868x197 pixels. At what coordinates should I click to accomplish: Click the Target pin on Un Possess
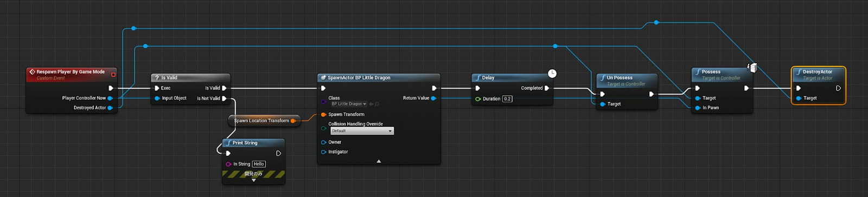pyautogui.click(x=603, y=104)
